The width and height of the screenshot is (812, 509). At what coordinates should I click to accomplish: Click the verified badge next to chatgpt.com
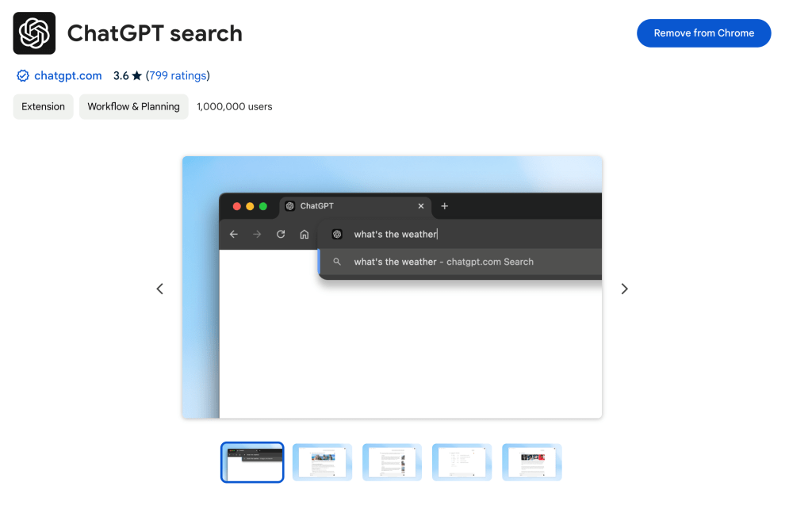[22, 76]
